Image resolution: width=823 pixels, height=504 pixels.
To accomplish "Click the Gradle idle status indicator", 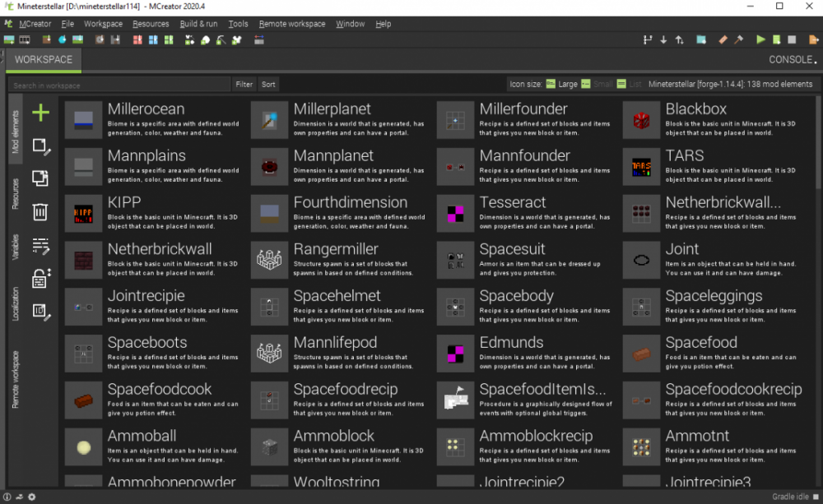I will 795,497.
